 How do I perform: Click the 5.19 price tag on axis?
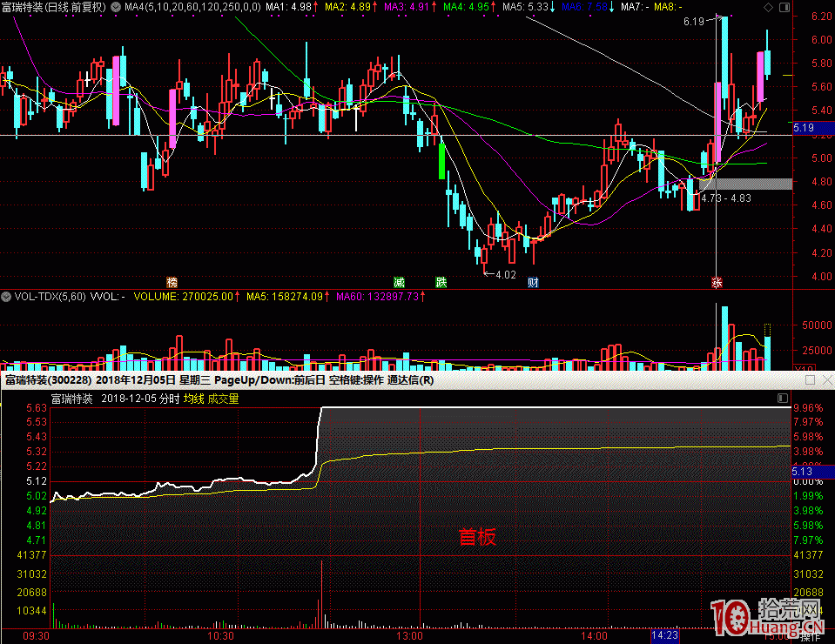point(804,127)
